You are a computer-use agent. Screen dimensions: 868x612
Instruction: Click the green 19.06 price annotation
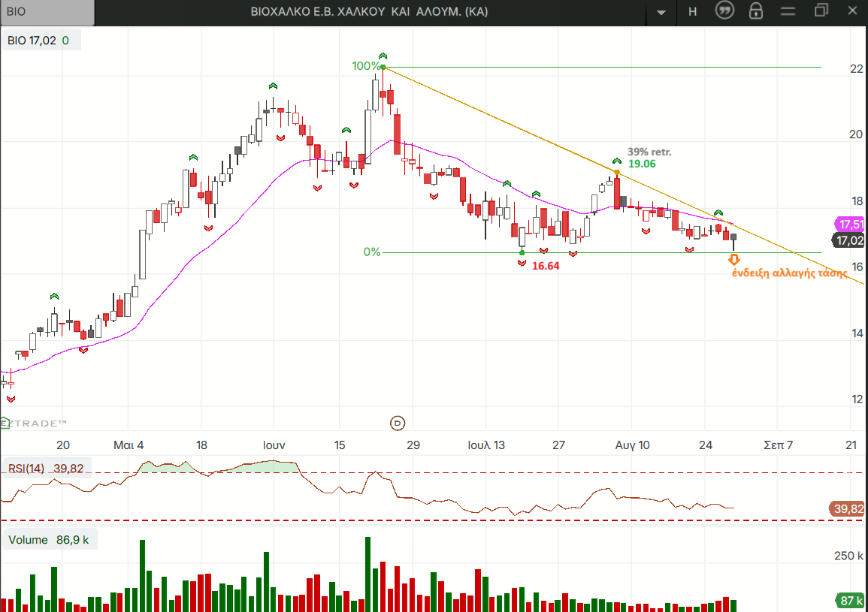point(642,164)
